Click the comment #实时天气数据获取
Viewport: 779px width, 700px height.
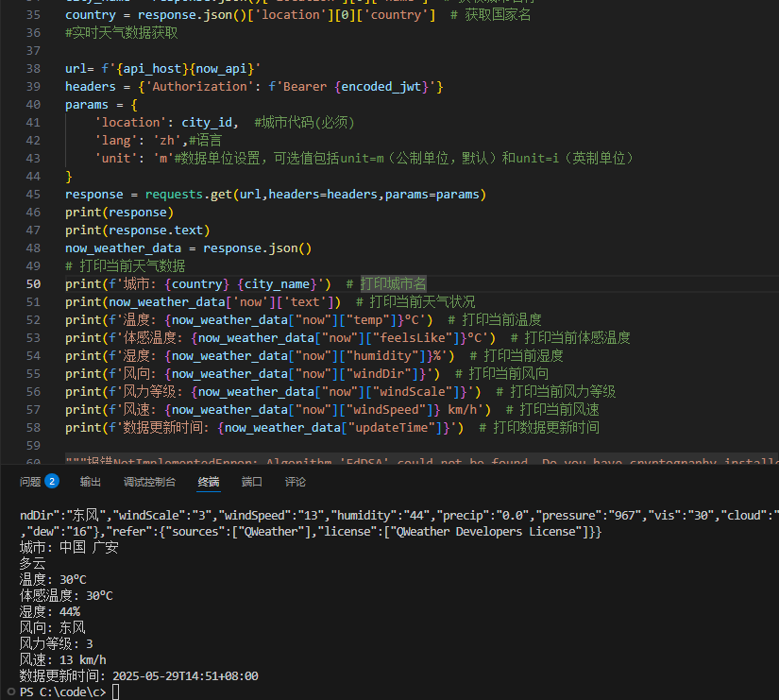[x=121, y=33]
